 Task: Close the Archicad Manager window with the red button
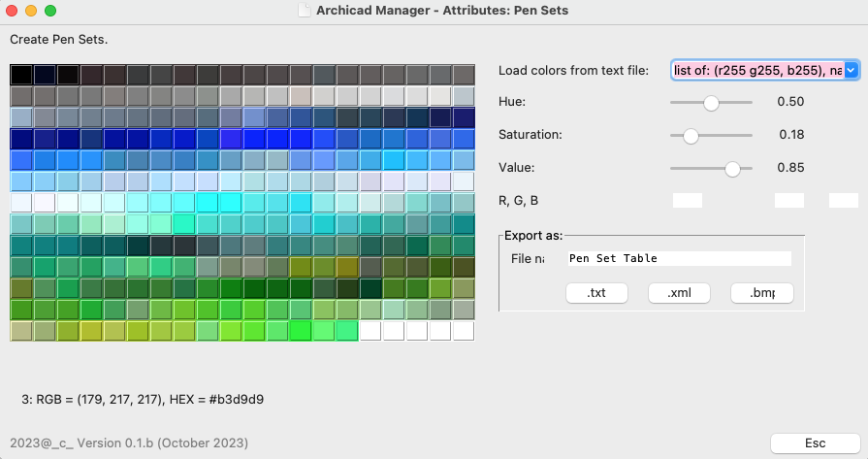coord(12,11)
